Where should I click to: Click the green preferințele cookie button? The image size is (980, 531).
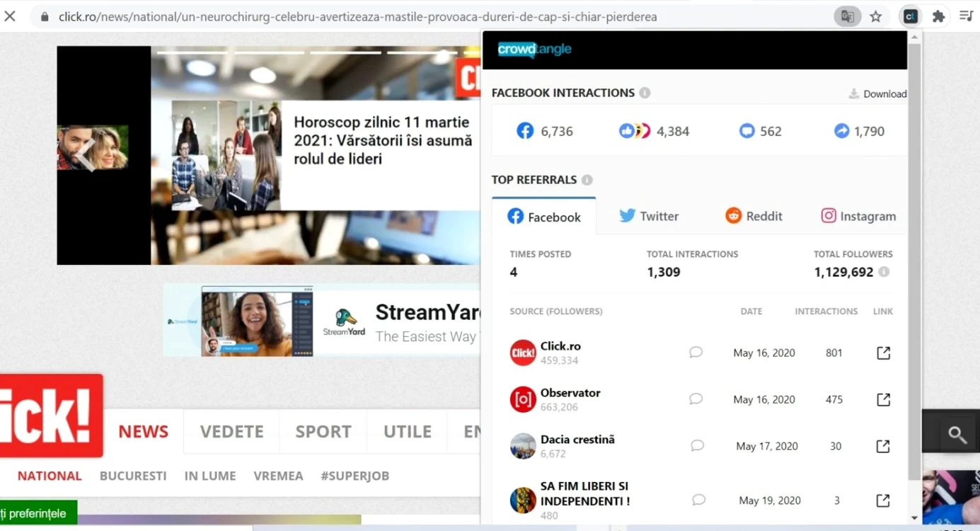point(38,513)
